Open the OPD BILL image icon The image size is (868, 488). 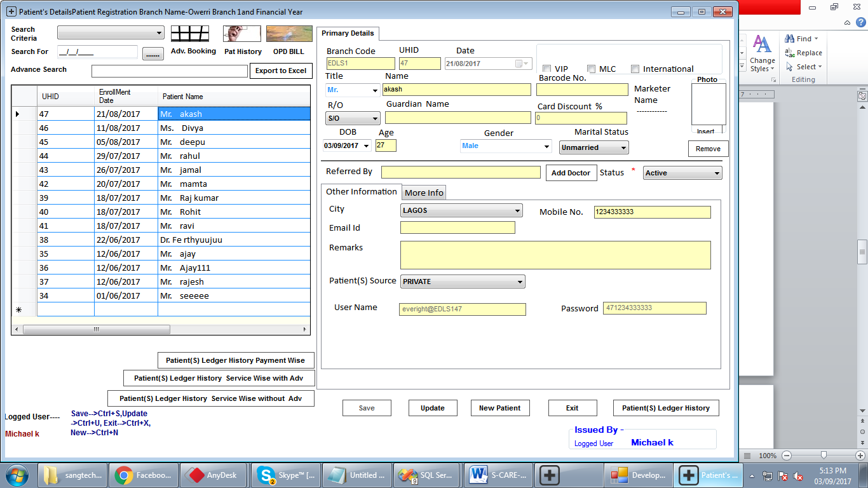pyautogui.click(x=289, y=34)
